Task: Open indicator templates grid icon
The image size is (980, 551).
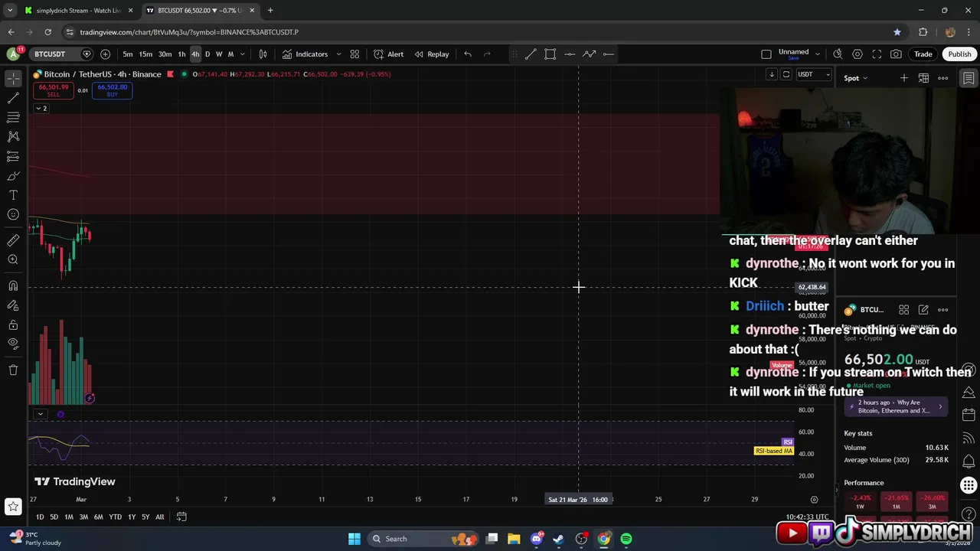Action: (x=354, y=54)
